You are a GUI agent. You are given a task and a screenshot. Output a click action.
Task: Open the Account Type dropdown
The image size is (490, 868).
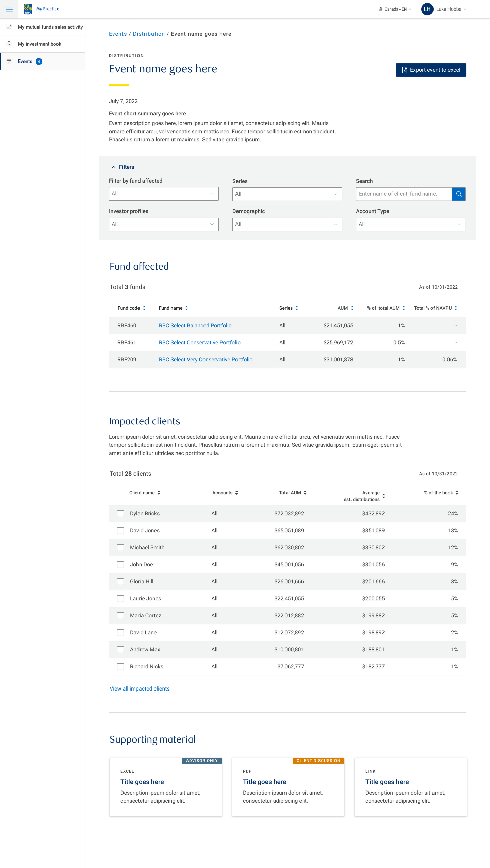[x=411, y=224]
